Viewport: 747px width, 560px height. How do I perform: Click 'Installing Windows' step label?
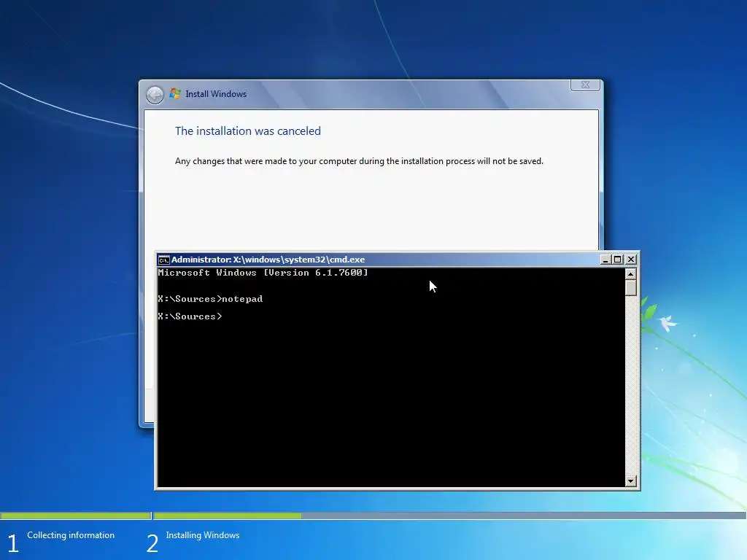tap(203, 535)
